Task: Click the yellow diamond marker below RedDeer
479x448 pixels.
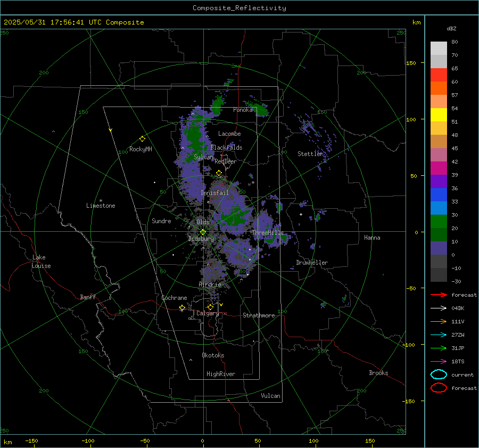Action: (x=219, y=173)
